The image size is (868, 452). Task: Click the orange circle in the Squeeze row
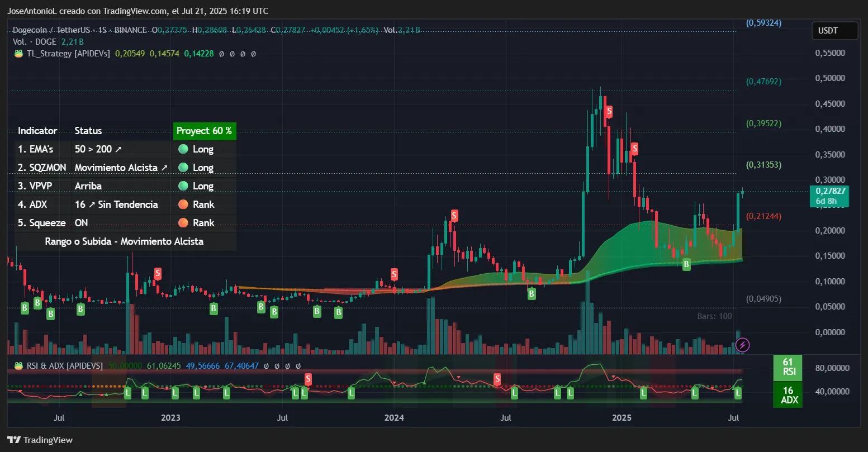[x=183, y=223]
